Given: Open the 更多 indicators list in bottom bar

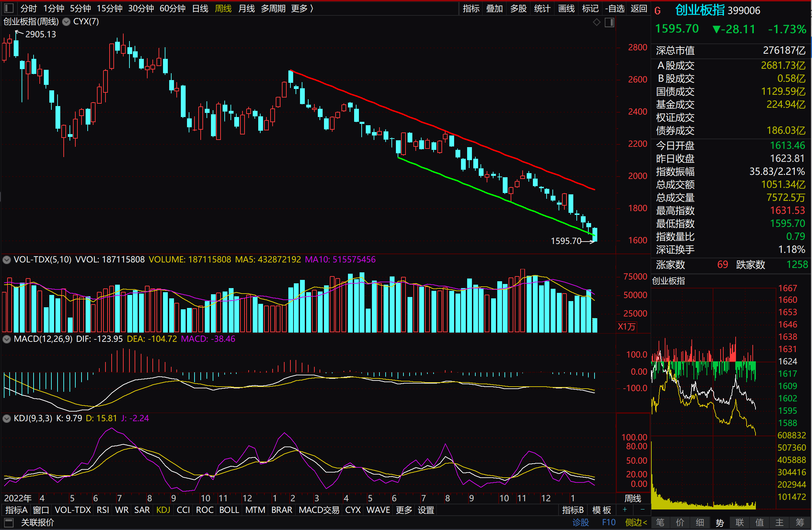Looking at the screenshot, I should point(404,510).
